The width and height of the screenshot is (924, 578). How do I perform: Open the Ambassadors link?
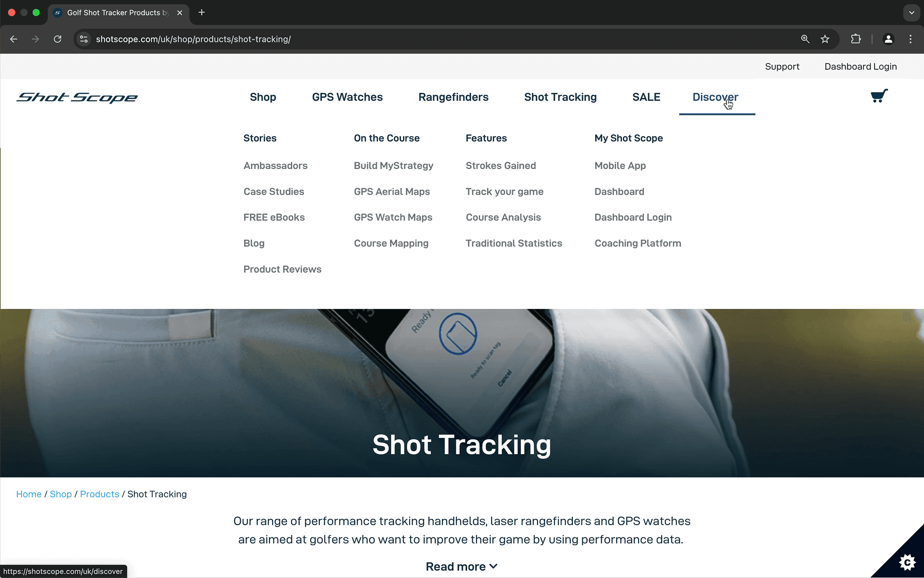point(276,166)
